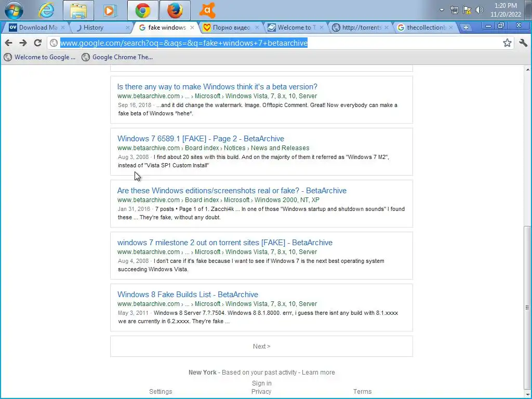532x399 pixels.
Task: Open Windows 7 6589.1 [FAKE] result
Action: pos(201,138)
